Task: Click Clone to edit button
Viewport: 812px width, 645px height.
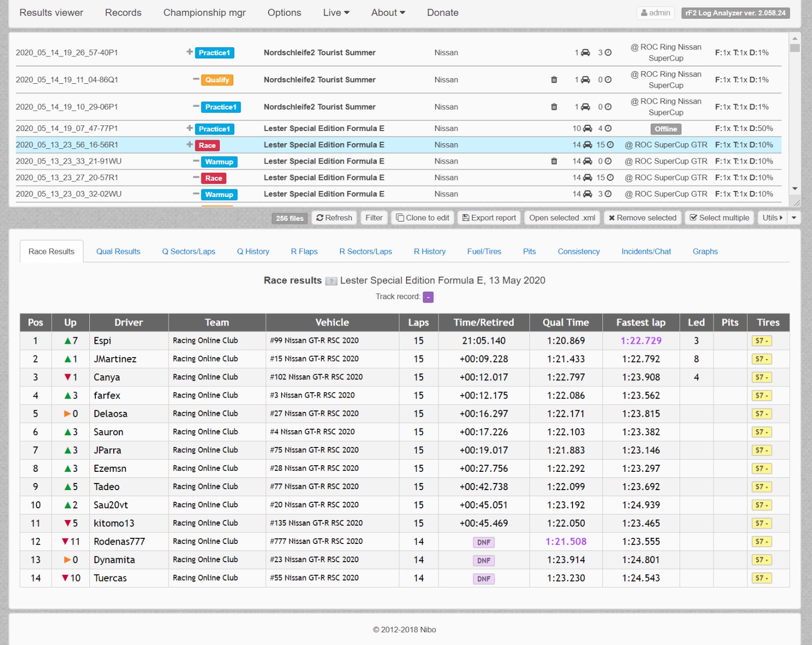Action: 423,218
